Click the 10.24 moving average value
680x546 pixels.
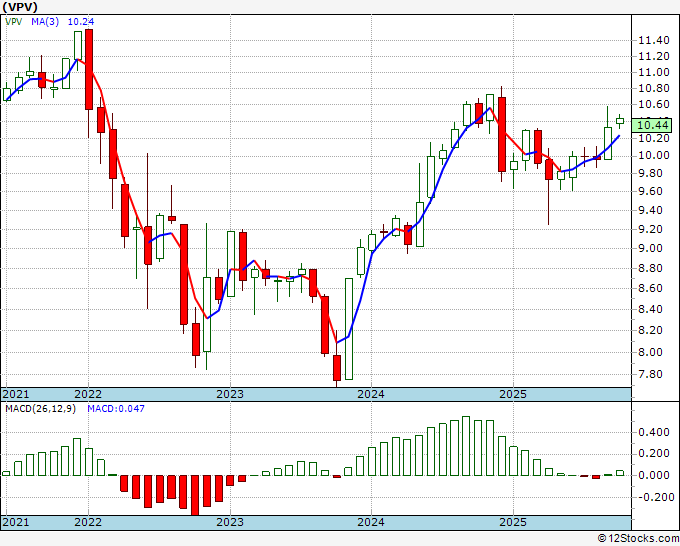pos(81,22)
